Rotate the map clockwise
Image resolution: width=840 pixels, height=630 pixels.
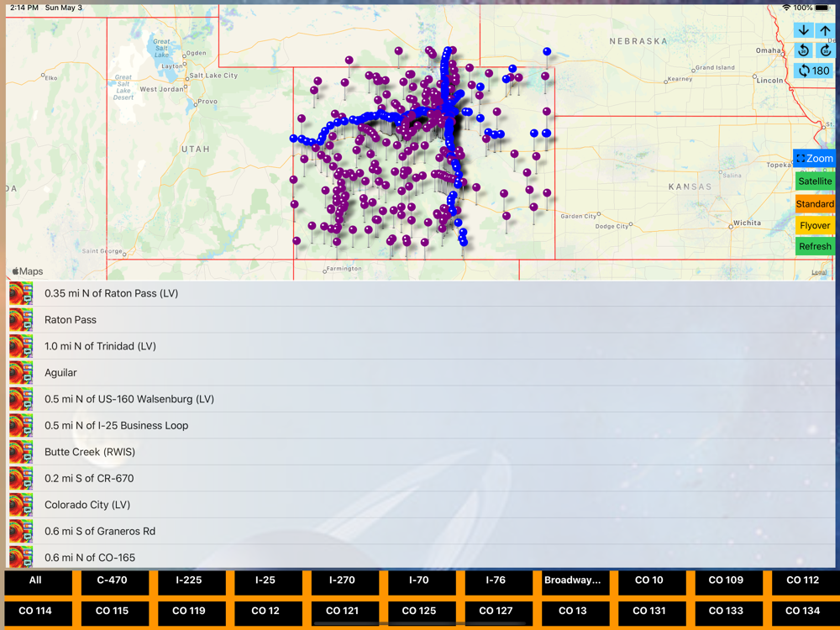coord(825,50)
